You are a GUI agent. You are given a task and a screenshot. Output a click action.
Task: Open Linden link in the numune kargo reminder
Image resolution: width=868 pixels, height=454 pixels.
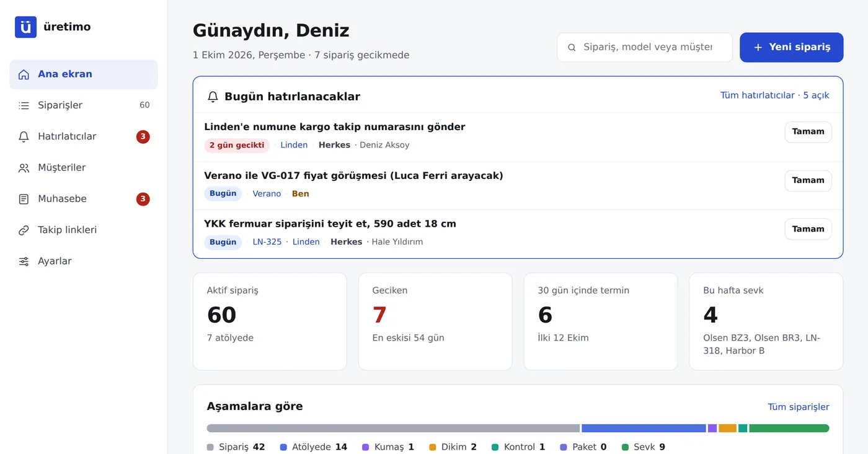[294, 145]
